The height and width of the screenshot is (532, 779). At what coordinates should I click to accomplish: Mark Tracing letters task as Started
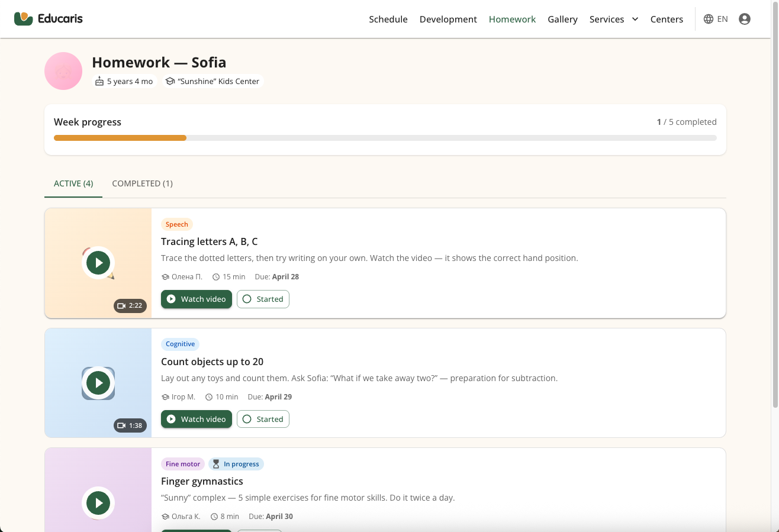coord(263,299)
